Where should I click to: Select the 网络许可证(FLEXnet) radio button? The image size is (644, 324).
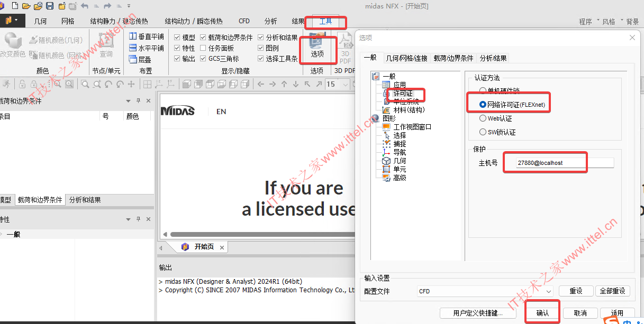pos(483,105)
